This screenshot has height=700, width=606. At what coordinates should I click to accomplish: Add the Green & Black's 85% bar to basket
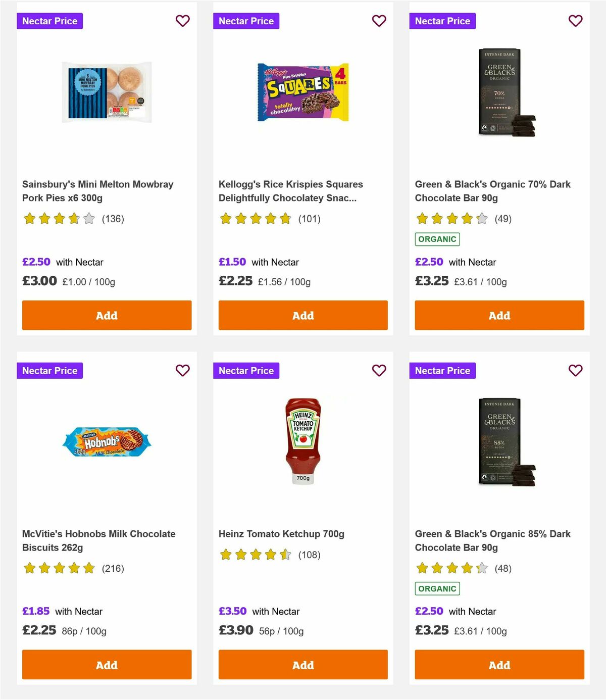(499, 665)
